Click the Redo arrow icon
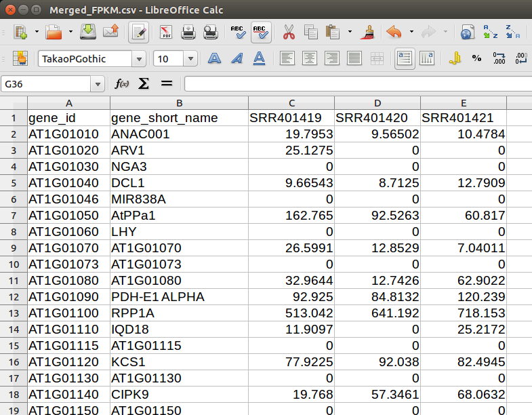Screen dimensions: 532x415 [x=428, y=33]
